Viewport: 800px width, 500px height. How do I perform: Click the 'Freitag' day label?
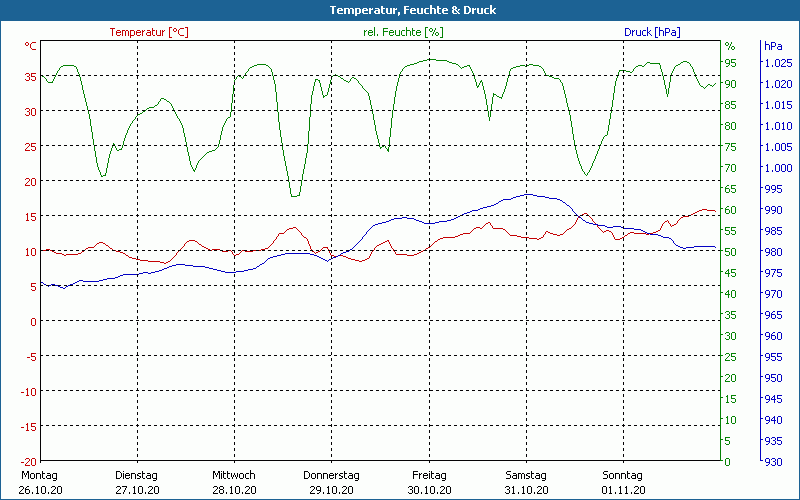(429, 475)
